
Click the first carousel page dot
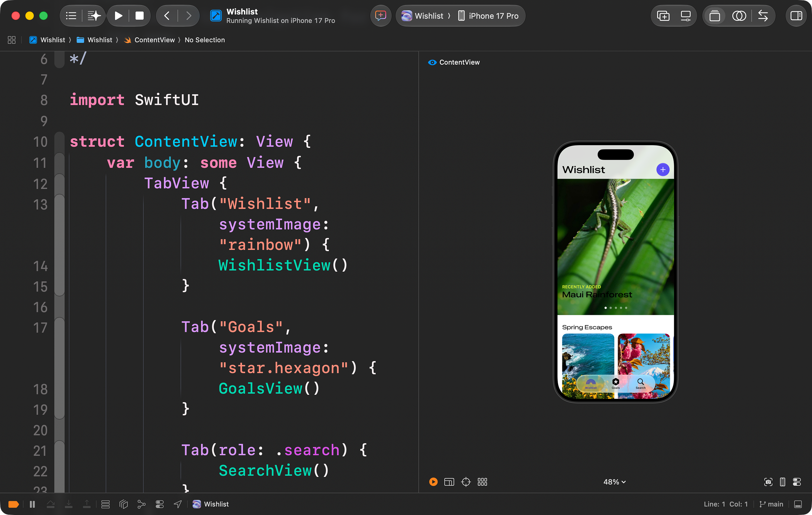(x=606, y=308)
